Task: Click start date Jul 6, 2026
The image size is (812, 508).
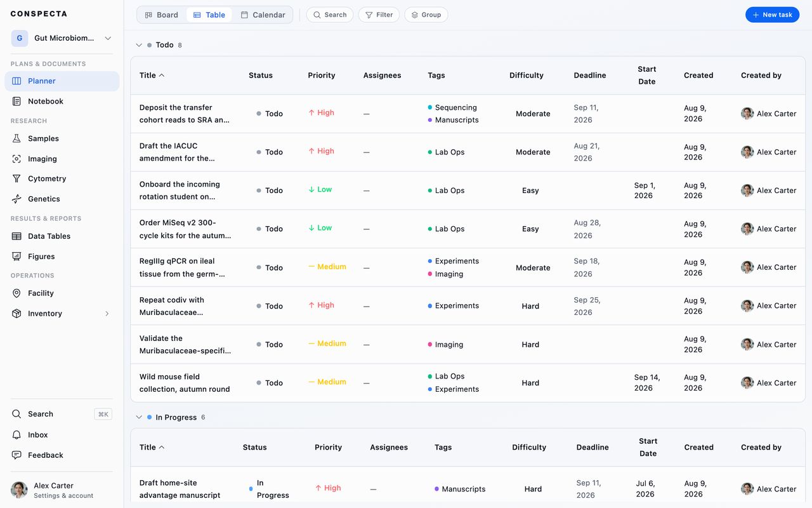Action: click(x=645, y=489)
